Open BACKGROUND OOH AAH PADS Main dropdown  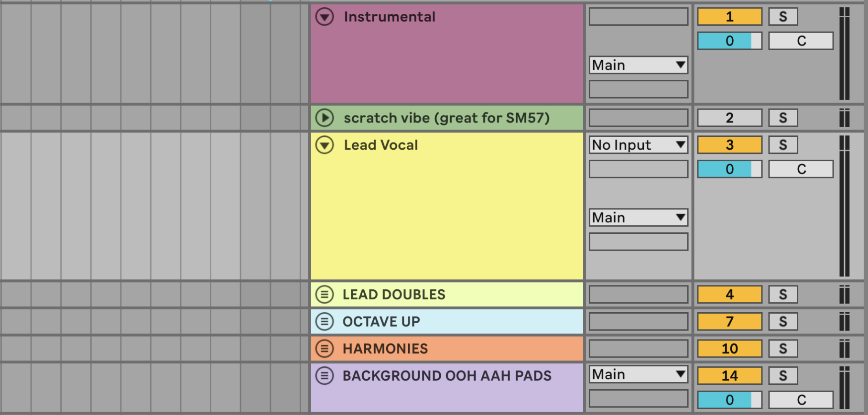(638, 374)
